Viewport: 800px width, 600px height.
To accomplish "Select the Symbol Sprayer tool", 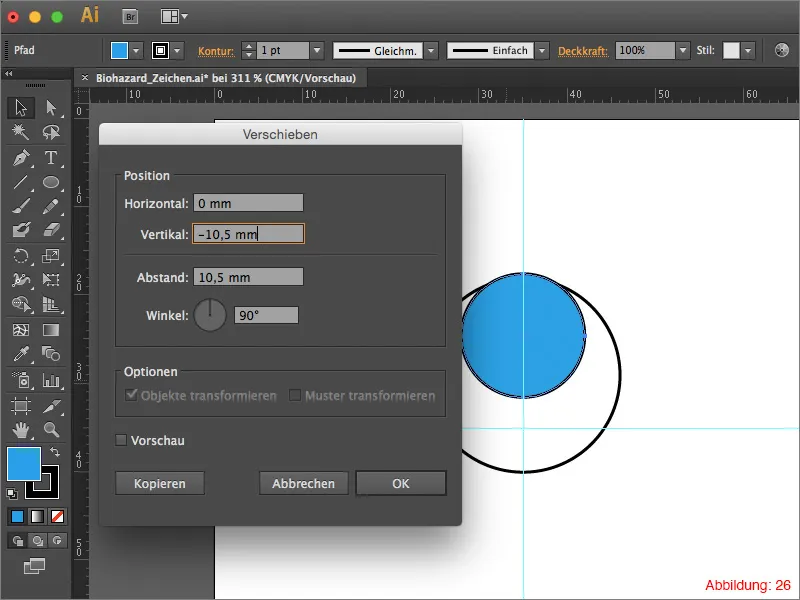I will pos(21,380).
